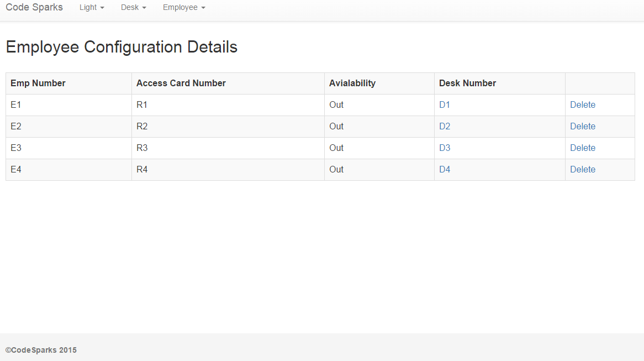Click the Emp Number column header
This screenshot has width=644, height=361.
coord(38,83)
